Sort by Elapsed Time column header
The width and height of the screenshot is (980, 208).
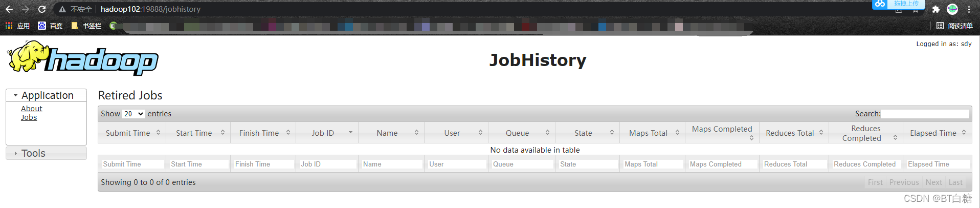click(937, 133)
